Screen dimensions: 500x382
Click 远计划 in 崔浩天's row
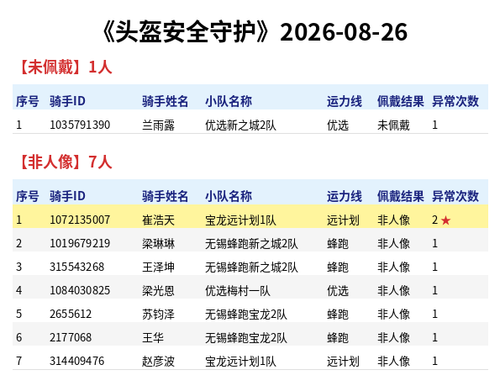pyautogui.click(x=343, y=220)
